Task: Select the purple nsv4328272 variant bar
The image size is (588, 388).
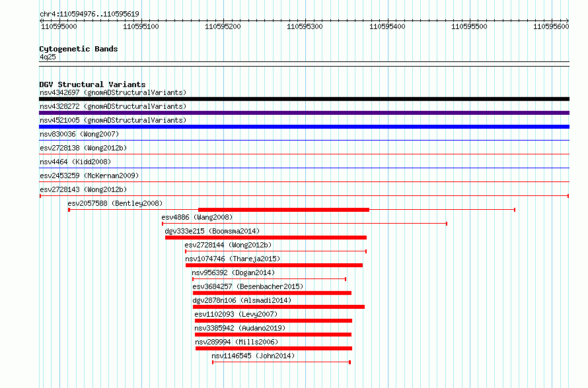Action: 304,113
